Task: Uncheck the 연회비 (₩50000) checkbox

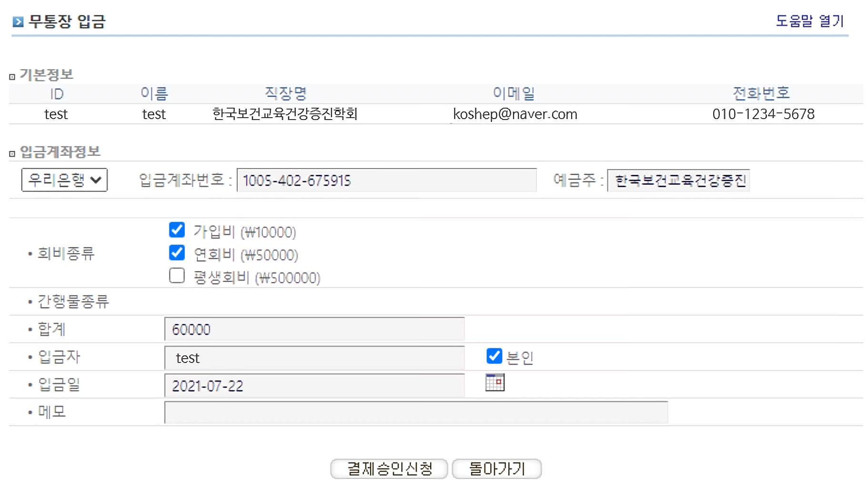Action: point(177,253)
